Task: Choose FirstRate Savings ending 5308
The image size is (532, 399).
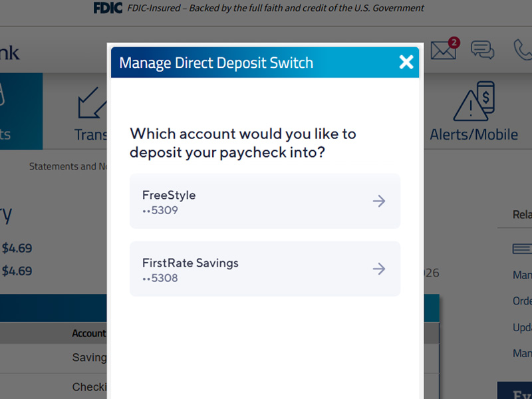Action: tap(265, 269)
